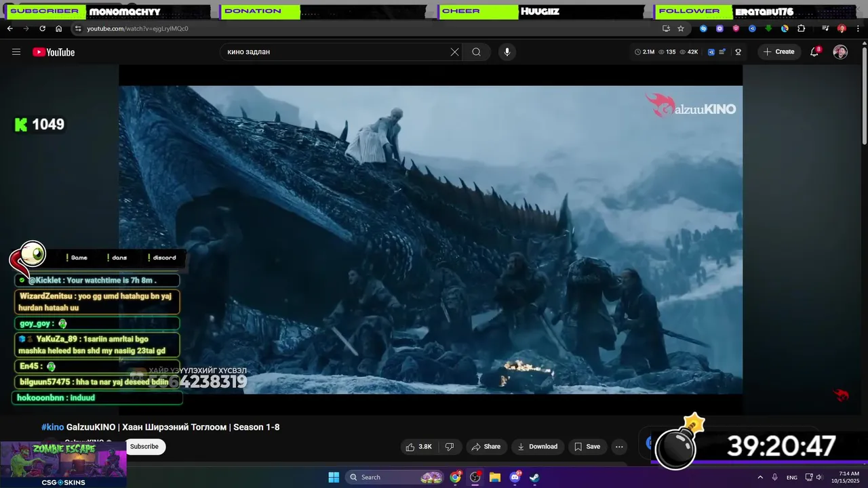Open Chrome three-dot menu
This screenshot has width=868, height=488.
pos(859,28)
